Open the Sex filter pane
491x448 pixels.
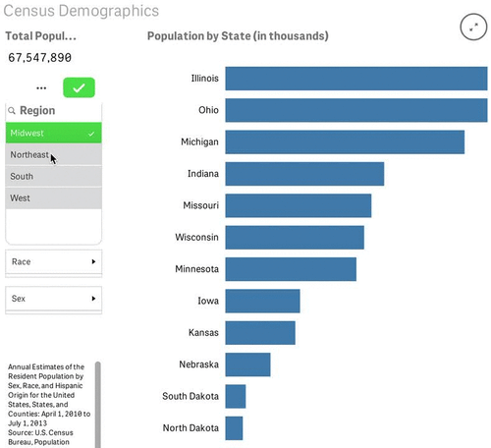[54, 299]
